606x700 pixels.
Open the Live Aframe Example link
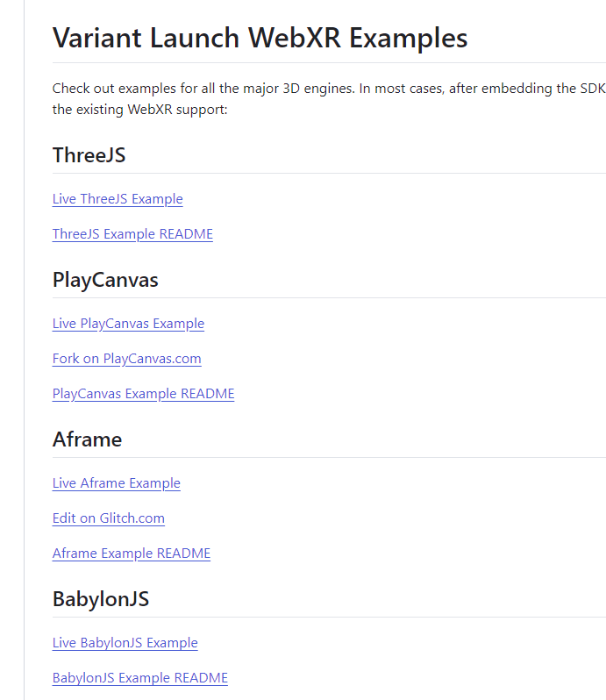click(116, 483)
